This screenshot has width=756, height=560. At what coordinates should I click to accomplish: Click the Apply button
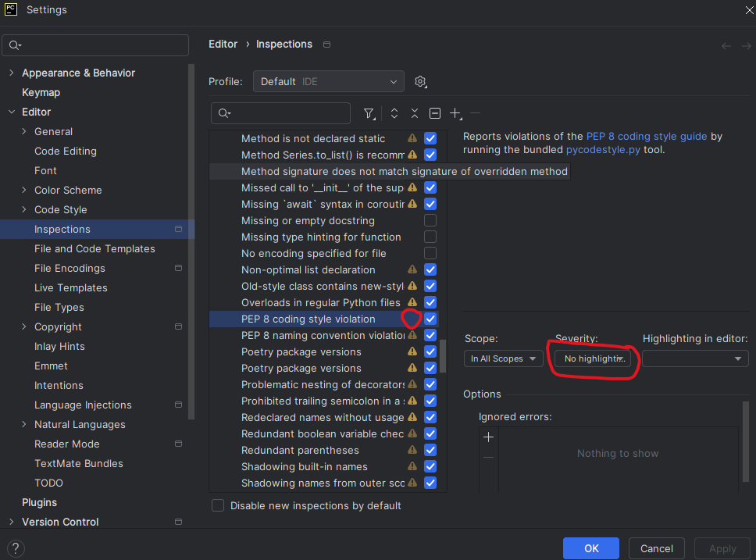[722, 548]
